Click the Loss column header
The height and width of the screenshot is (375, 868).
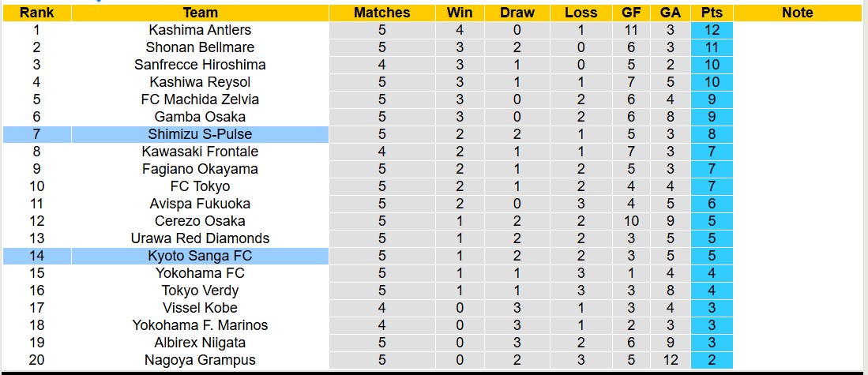pyautogui.click(x=581, y=13)
